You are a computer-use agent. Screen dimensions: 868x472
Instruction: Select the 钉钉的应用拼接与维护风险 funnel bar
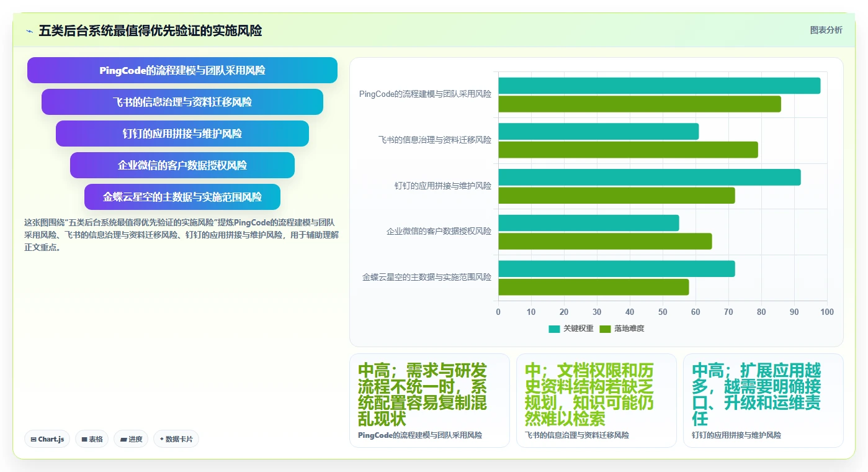182,134
